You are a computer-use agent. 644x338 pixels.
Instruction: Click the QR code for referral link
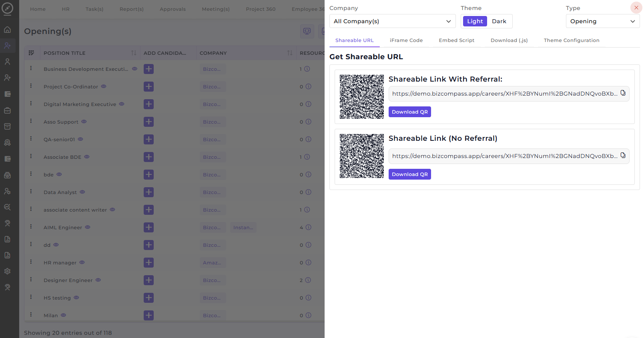[x=362, y=97]
